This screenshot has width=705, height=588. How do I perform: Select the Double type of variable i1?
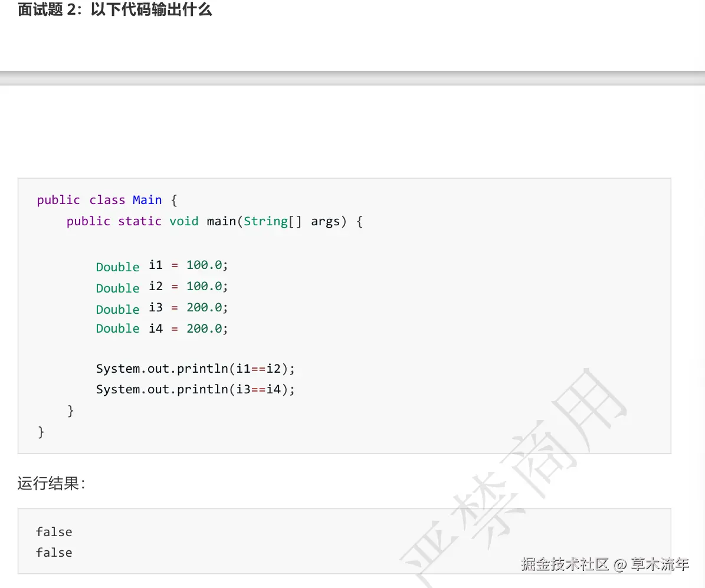pyautogui.click(x=117, y=267)
